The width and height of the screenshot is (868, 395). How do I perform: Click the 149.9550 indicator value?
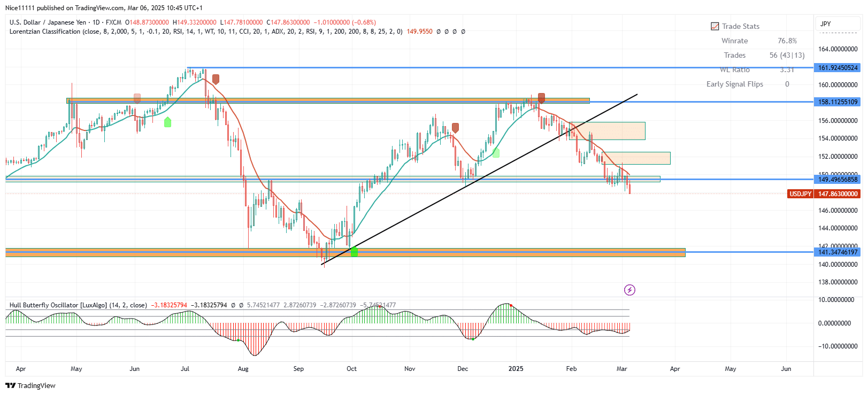pyautogui.click(x=419, y=32)
